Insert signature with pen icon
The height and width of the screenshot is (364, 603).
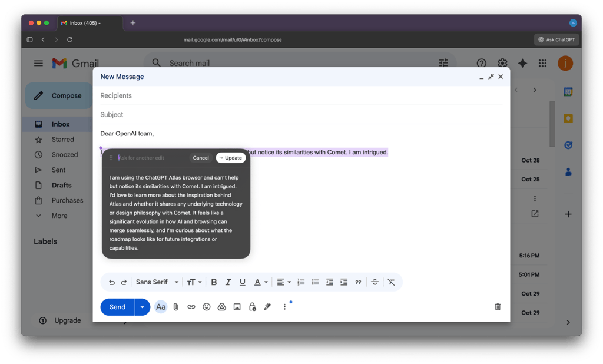(x=267, y=307)
